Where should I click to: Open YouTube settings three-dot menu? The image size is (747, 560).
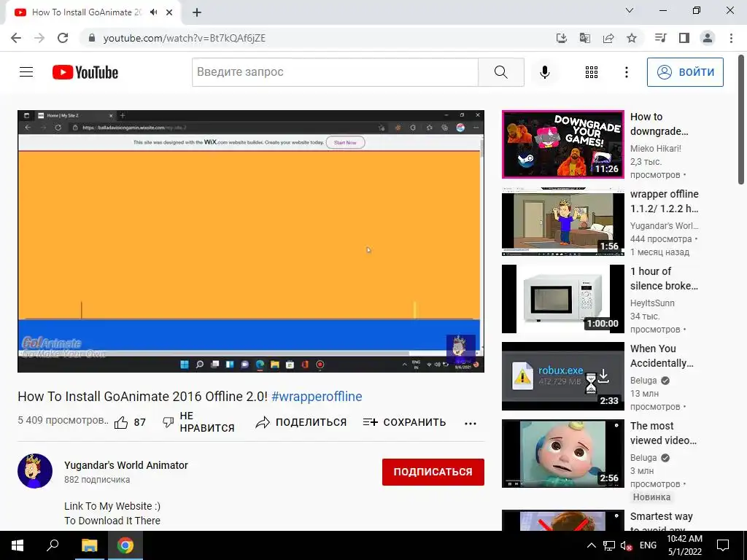[x=627, y=72]
